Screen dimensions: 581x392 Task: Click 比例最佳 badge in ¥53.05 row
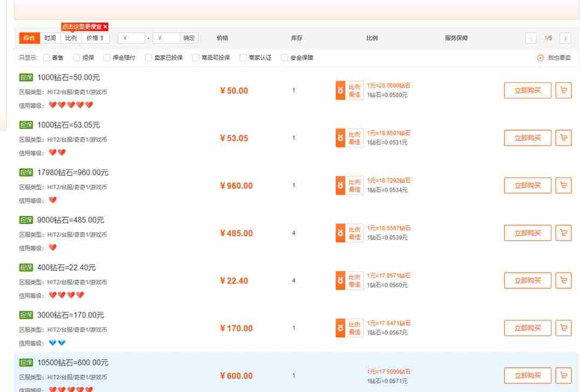point(350,138)
